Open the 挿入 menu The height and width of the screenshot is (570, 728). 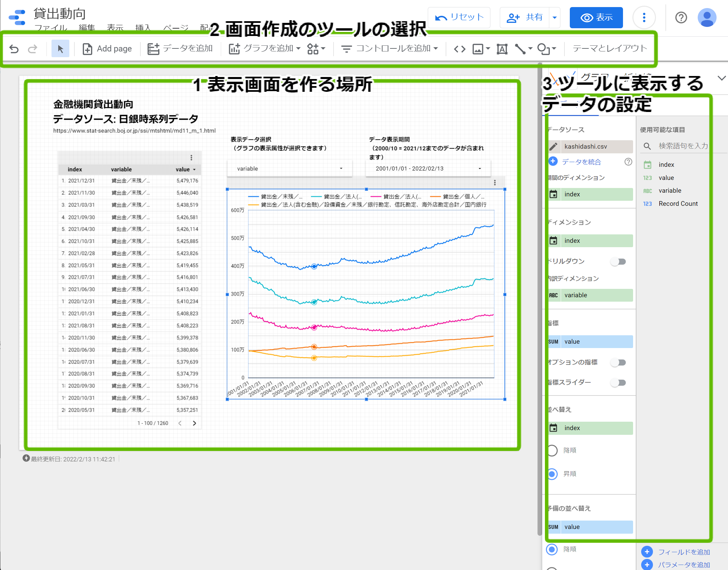143,28
